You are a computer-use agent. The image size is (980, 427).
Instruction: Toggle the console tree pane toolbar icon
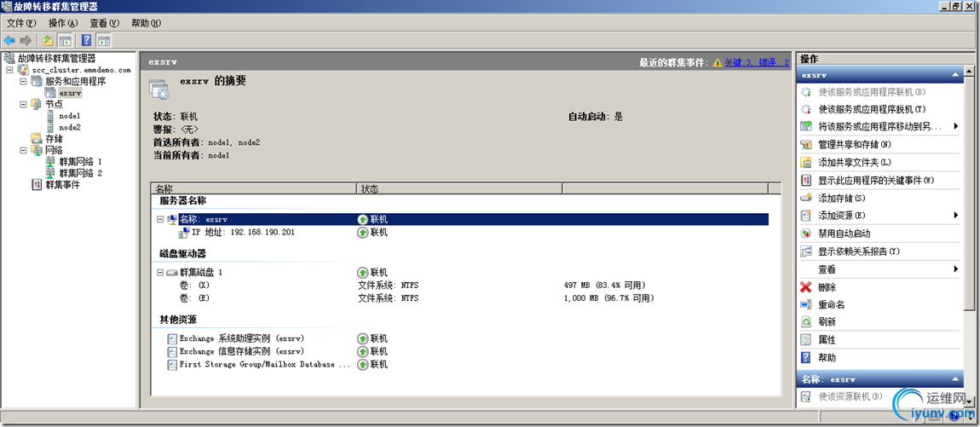point(65,41)
